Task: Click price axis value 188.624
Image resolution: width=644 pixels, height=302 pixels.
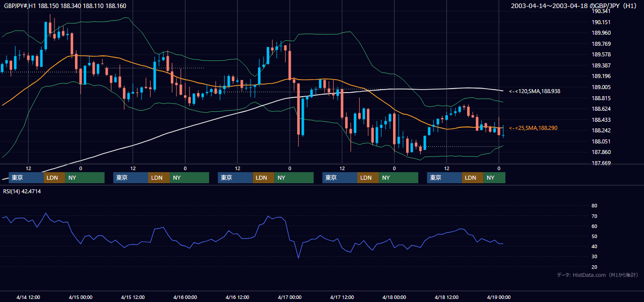Action: (601, 109)
